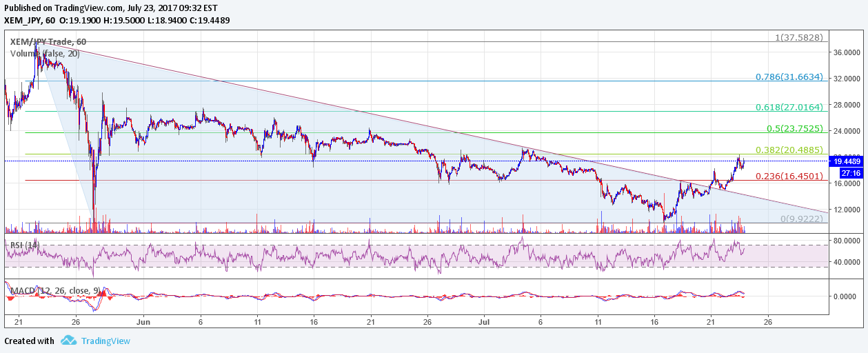Click the 12.0000 price axis value

tap(847, 210)
